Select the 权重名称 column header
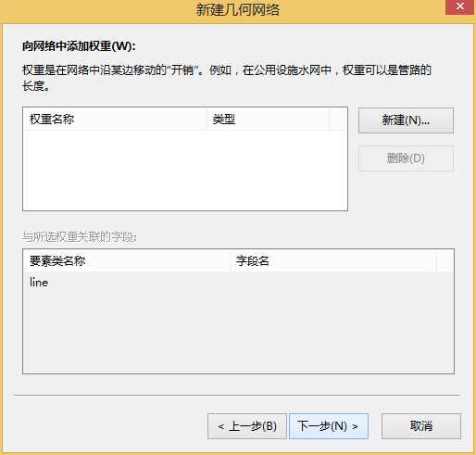The width and height of the screenshot is (476, 455). click(x=115, y=119)
